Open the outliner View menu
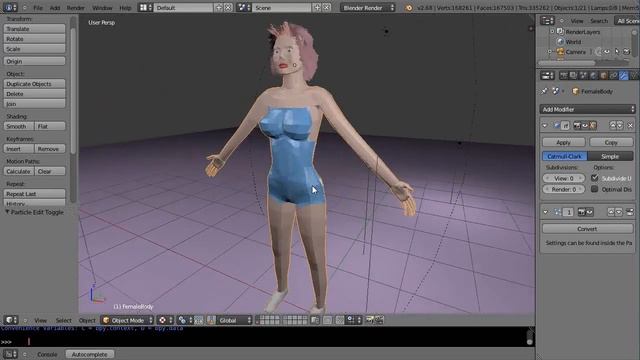 point(577,21)
